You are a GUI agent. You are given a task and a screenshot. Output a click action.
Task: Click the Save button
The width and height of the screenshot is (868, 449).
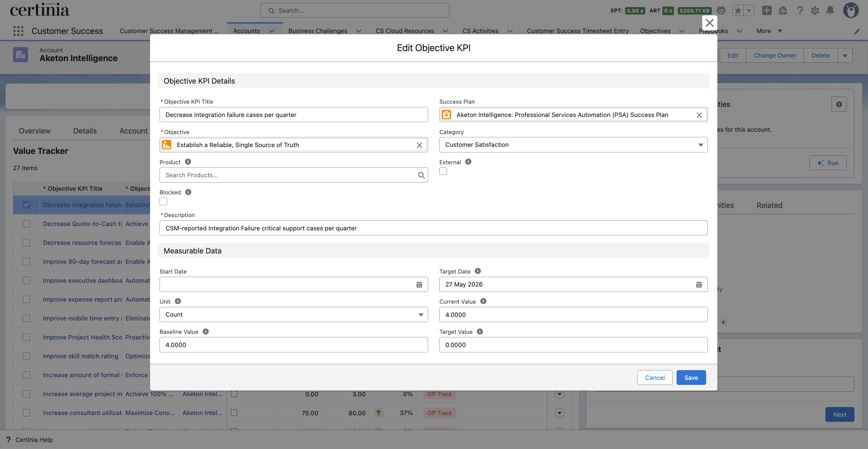point(691,378)
